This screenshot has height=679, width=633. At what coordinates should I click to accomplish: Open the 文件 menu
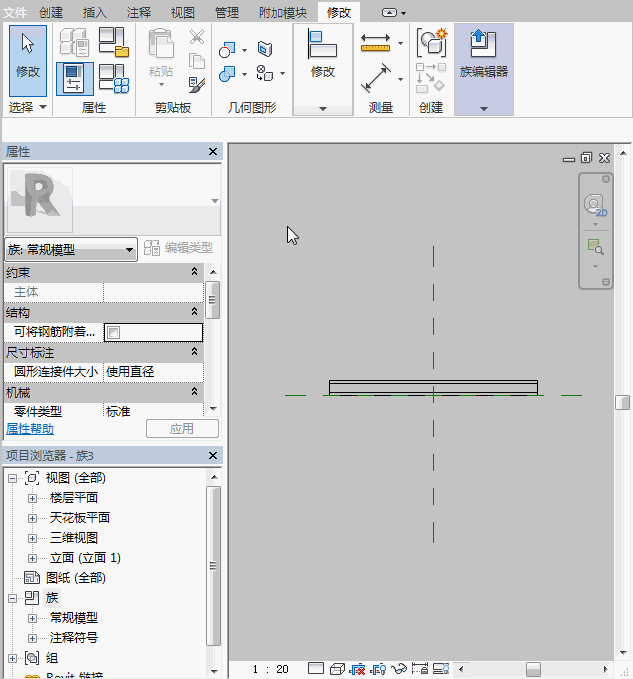16,13
